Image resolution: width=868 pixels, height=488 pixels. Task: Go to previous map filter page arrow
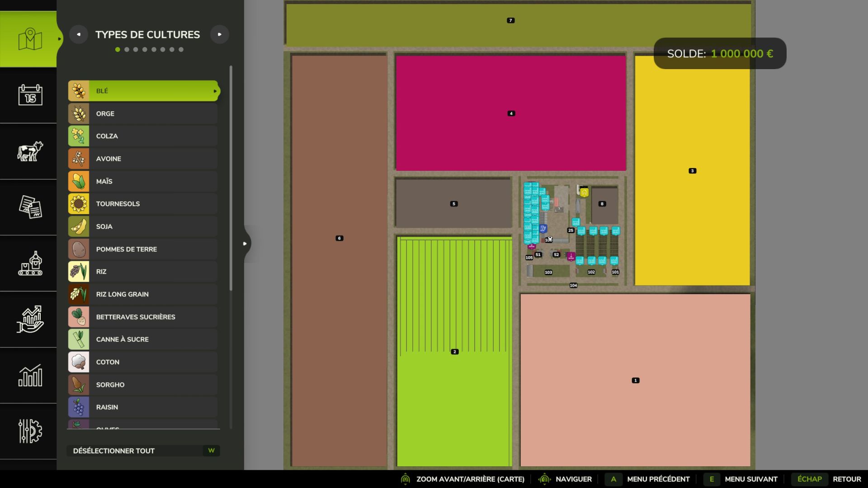[79, 34]
